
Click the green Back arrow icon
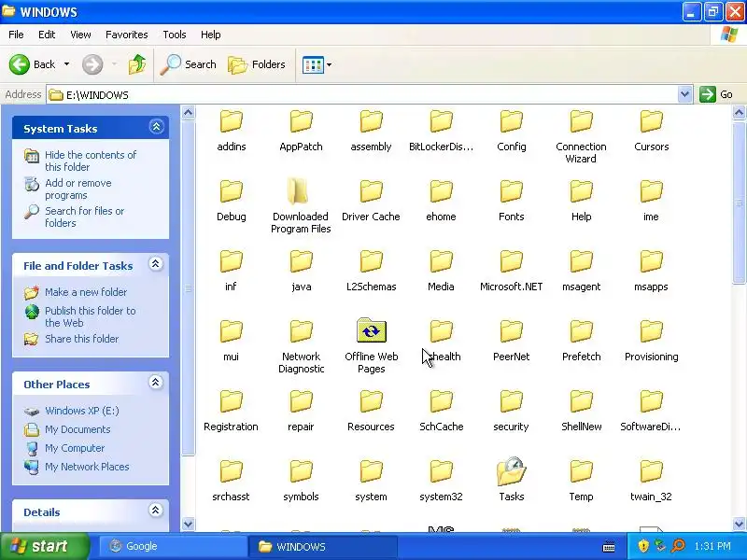pos(19,64)
